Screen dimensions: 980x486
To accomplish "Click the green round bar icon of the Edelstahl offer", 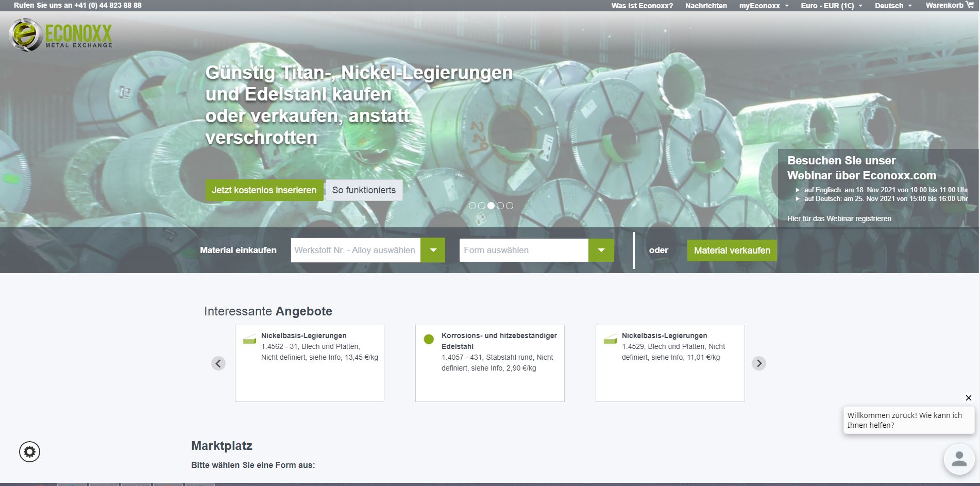I will (x=429, y=339).
